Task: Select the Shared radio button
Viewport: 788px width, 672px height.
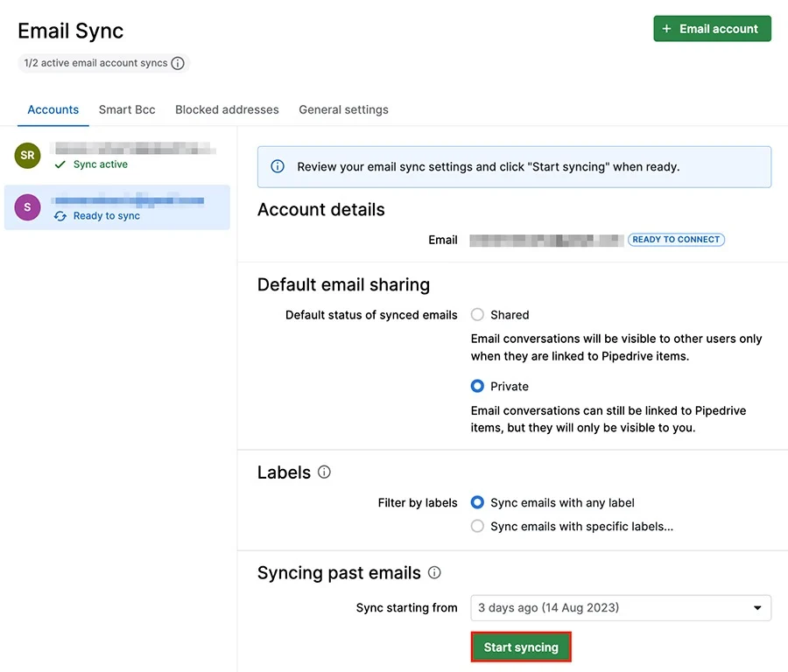Action: 477,314
